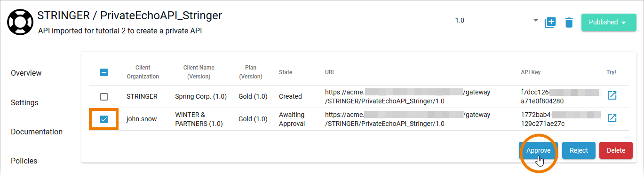Go to Settings in the sidebar
Image resolution: width=644 pixels, height=179 pixels.
(24, 102)
